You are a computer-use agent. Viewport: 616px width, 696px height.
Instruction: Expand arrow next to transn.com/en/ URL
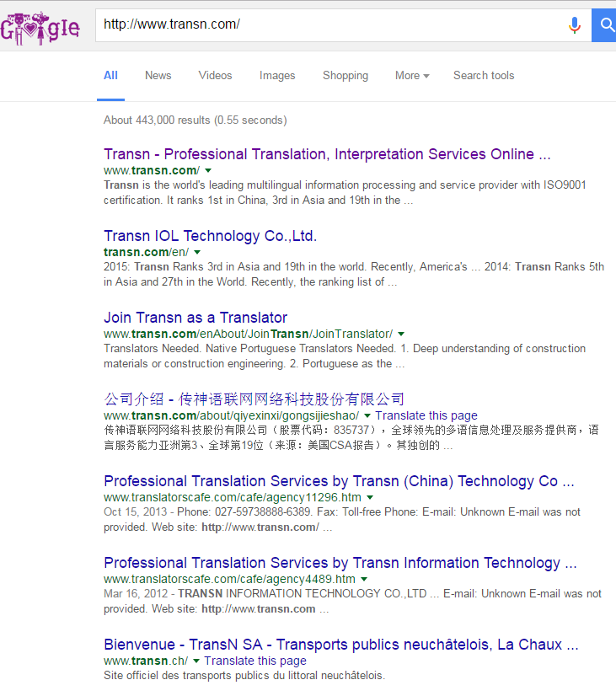[x=197, y=252]
